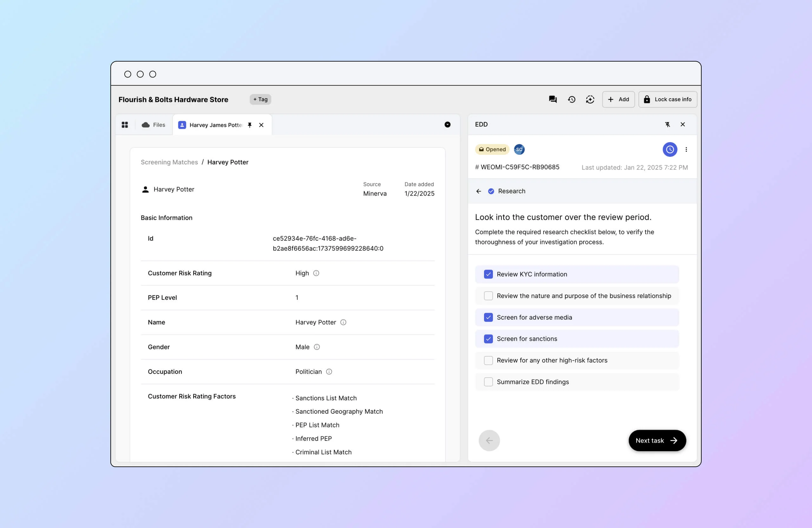Click the pin icon on Harvey James Potter tab
This screenshot has width=812, height=528.
(250, 125)
